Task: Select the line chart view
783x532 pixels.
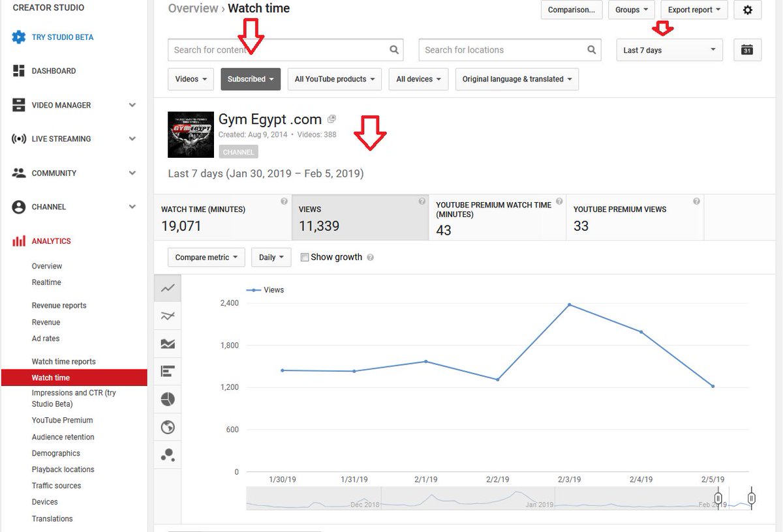Action: [x=168, y=288]
